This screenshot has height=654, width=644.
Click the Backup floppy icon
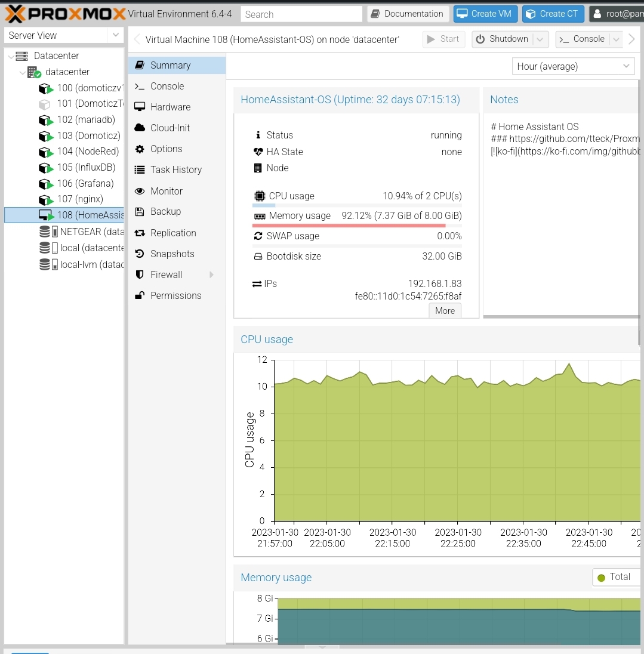coord(140,212)
